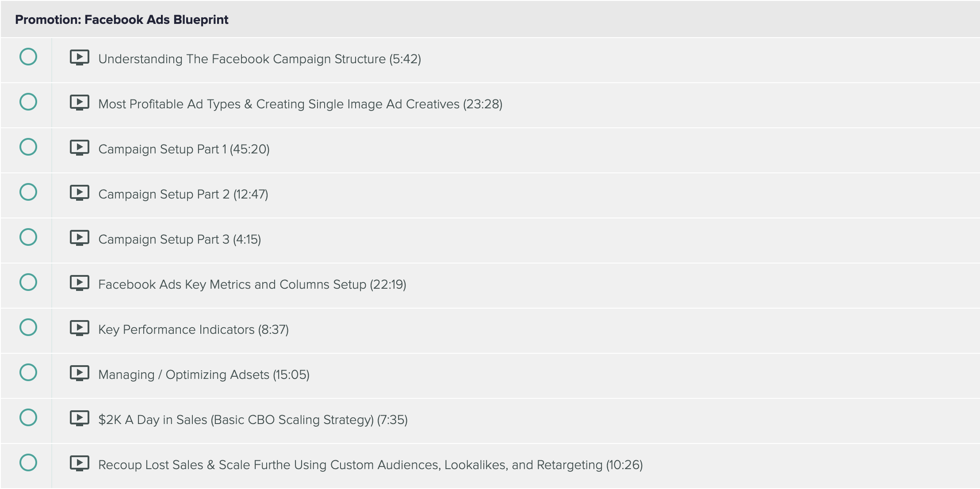Image resolution: width=980 pixels, height=489 pixels.
Task: Open Campaign Setup Part 2 lesson
Action: click(x=183, y=195)
